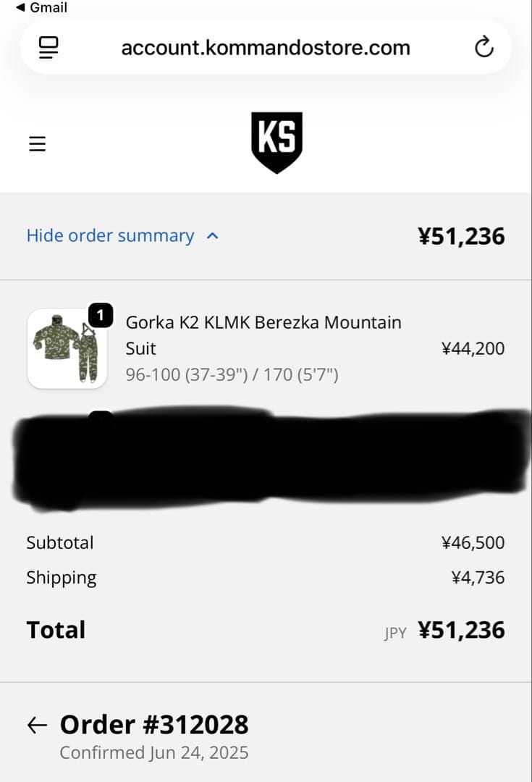Tap the JPY currency label

coord(395,633)
